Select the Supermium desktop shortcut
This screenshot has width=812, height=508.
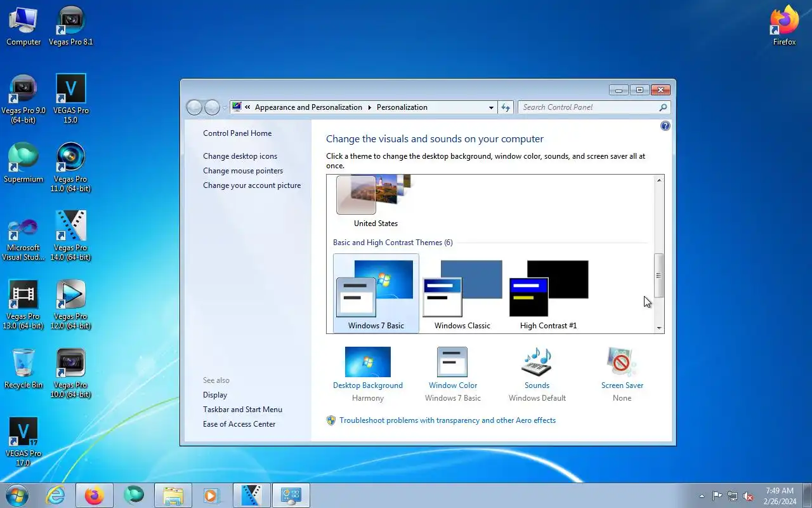23,163
